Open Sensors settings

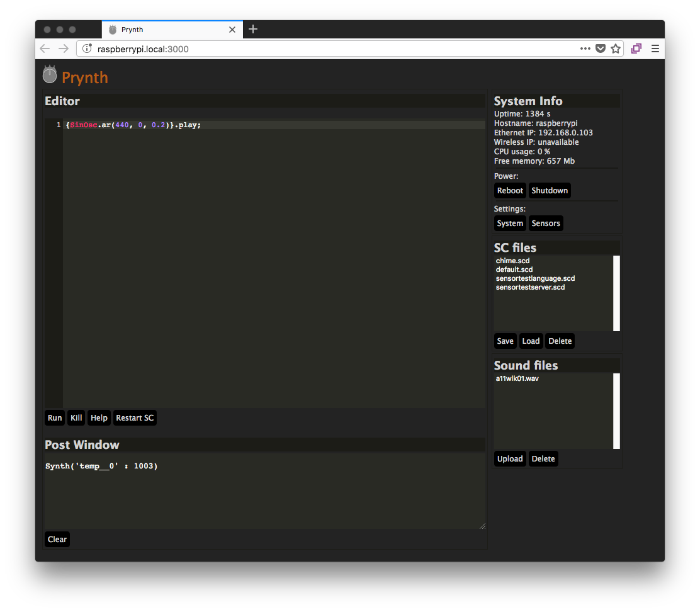(x=546, y=223)
